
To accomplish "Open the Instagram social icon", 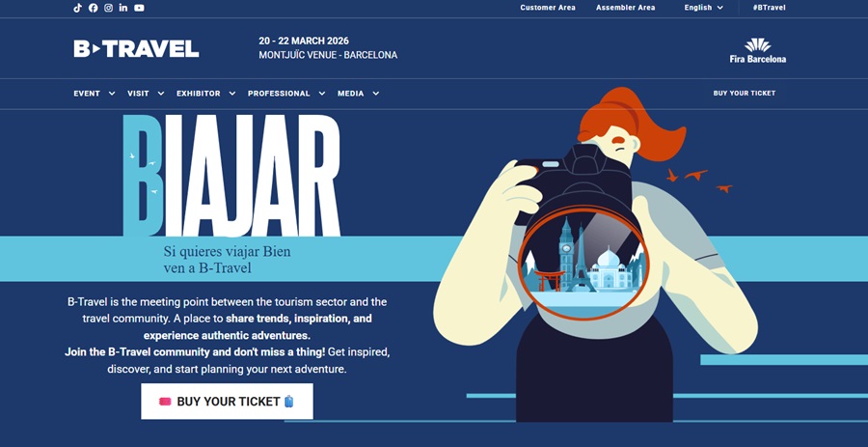I will [108, 8].
